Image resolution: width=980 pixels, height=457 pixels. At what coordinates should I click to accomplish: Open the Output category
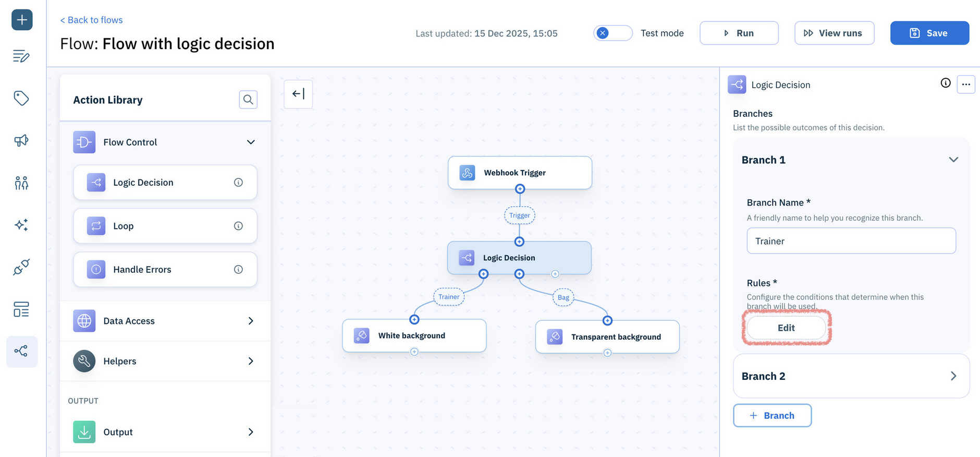(251, 432)
